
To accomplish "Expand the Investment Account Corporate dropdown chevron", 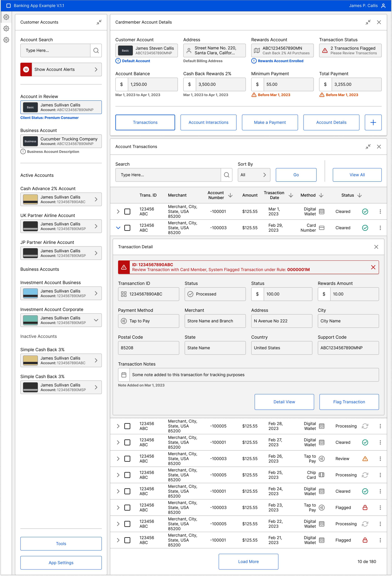I will (96, 320).
